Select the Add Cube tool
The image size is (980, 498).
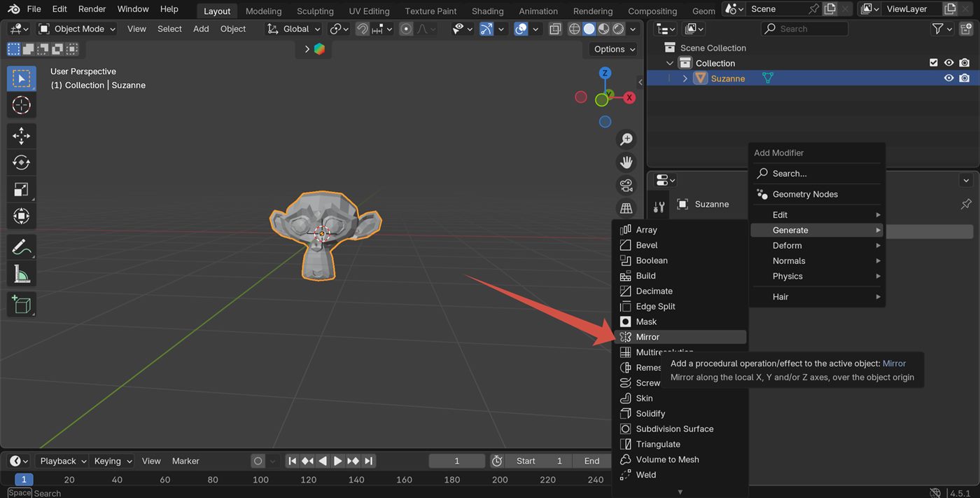click(22, 305)
